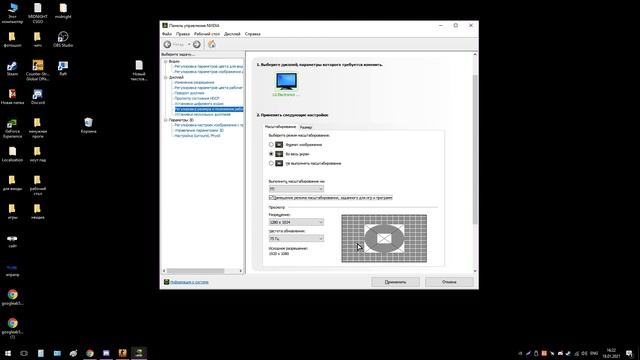Open the 'Информация о системе' link
This screenshot has width=640, height=360.
[189, 282]
